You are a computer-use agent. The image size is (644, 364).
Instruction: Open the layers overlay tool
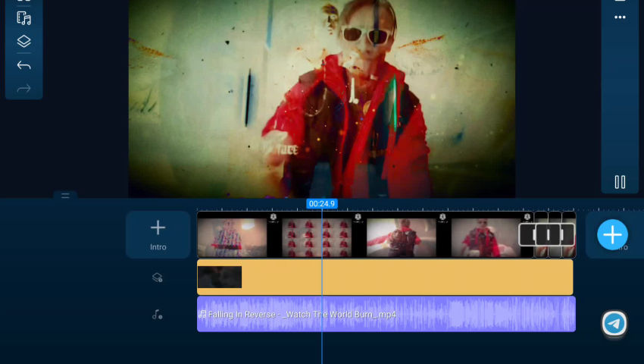23,42
